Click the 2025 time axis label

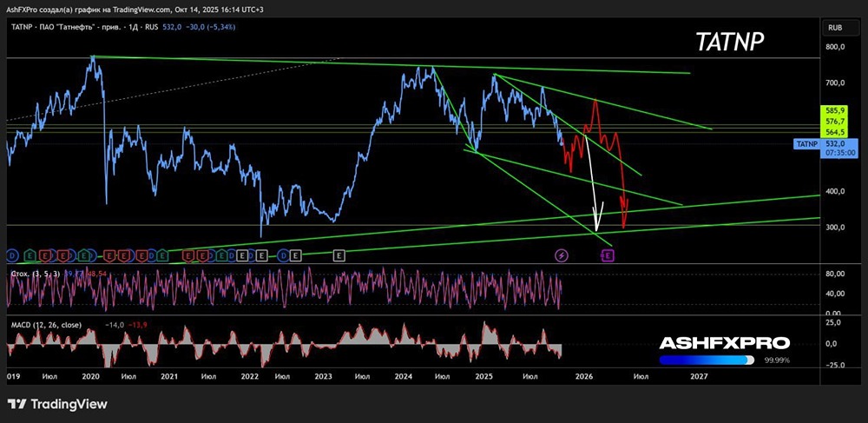[x=484, y=376]
